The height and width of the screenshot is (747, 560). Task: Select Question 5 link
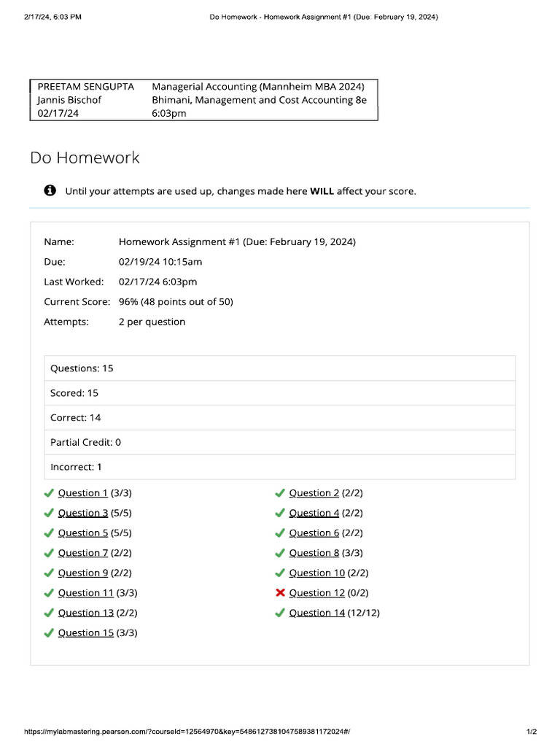tap(83, 533)
